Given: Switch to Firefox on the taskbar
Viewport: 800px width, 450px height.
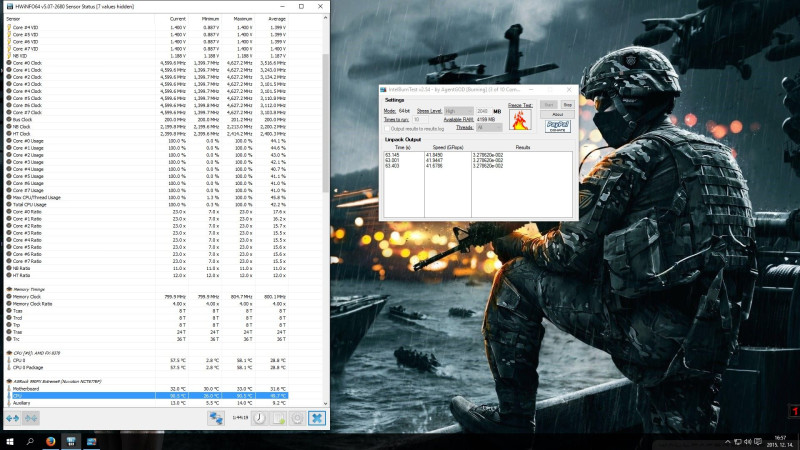Looking at the screenshot, I should coord(51,442).
